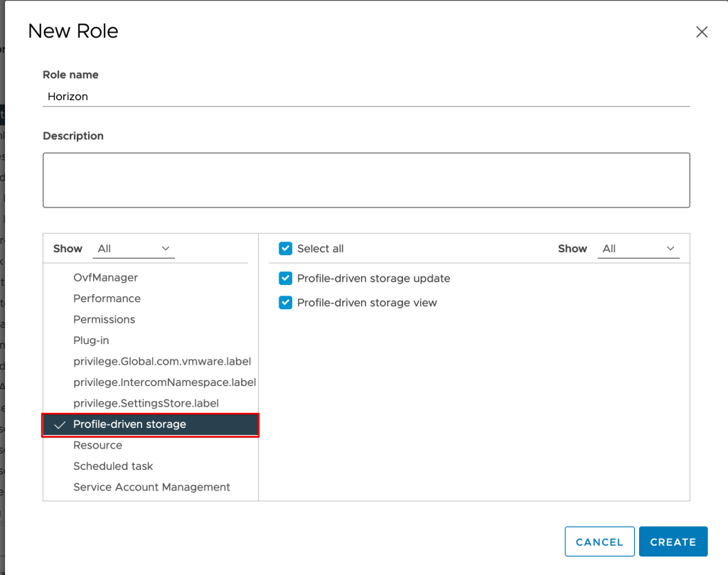
Task: Uncheck Profile-driven storage view privilege
Action: click(x=286, y=303)
